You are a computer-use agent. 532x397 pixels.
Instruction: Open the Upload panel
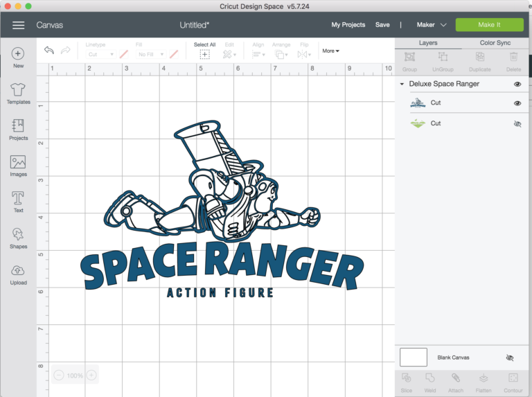coord(18,275)
